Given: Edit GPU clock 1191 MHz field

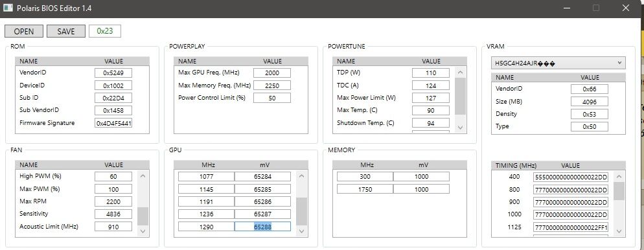Looking at the screenshot, I should (x=206, y=201).
